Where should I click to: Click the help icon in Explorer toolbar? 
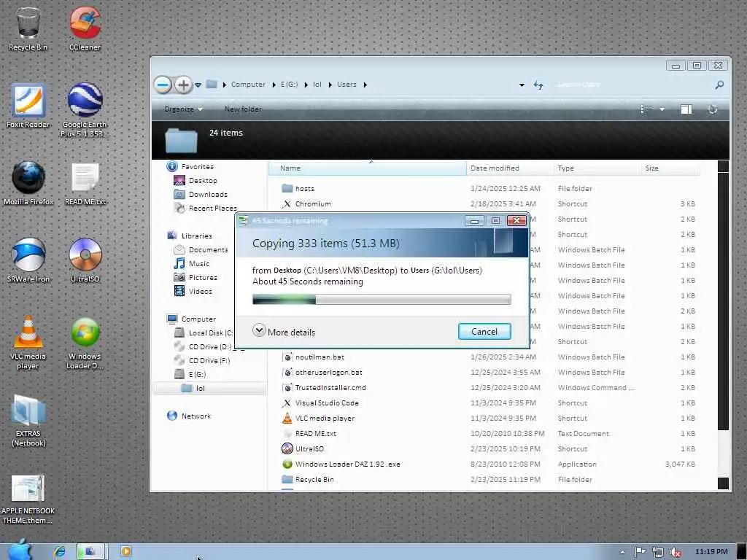pos(713,109)
